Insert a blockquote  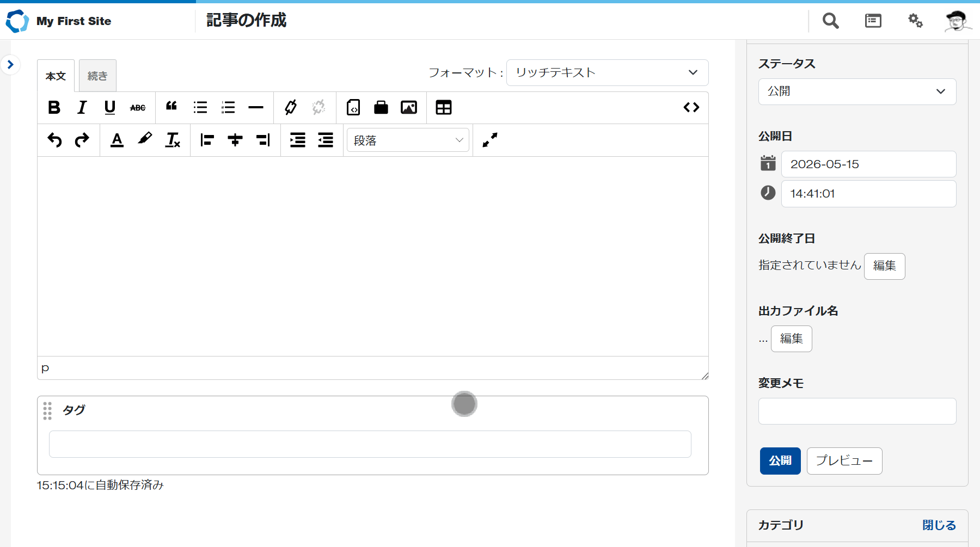click(x=172, y=107)
